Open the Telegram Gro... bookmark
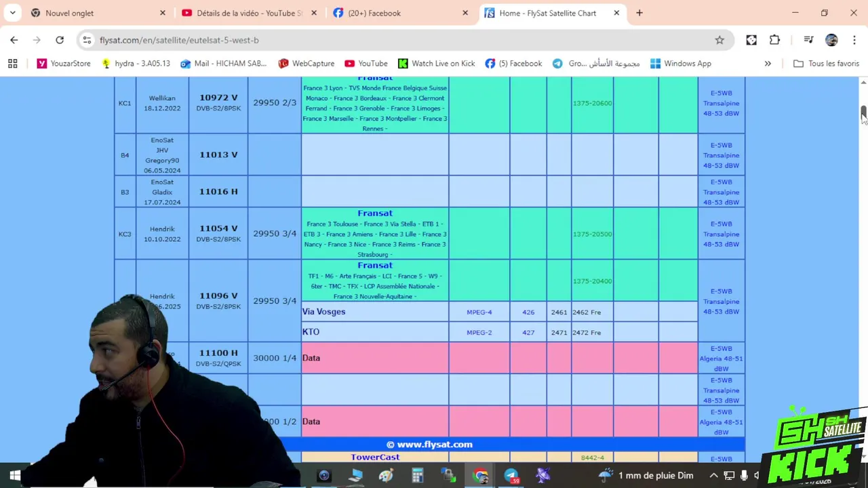The image size is (868, 488). click(x=596, y=64)
